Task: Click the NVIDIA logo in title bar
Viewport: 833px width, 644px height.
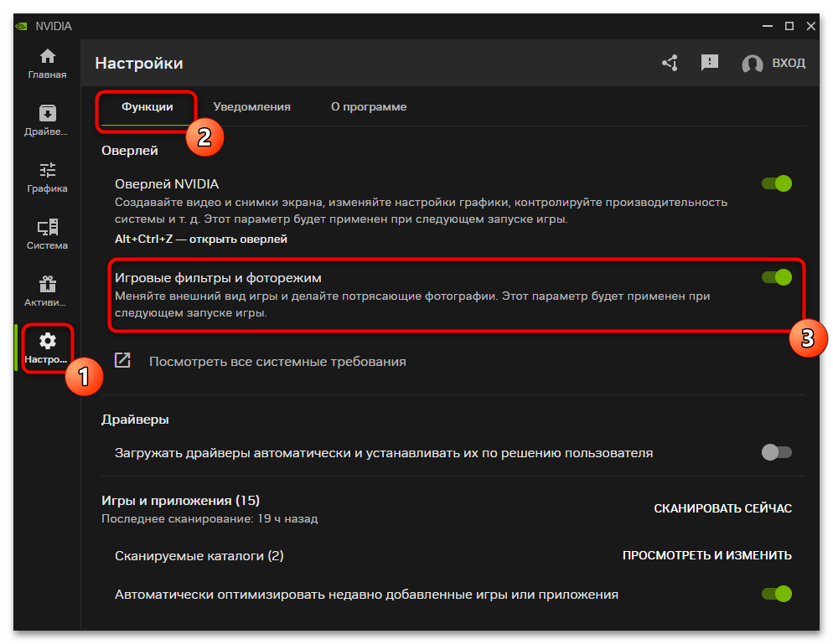Action: 21,26
